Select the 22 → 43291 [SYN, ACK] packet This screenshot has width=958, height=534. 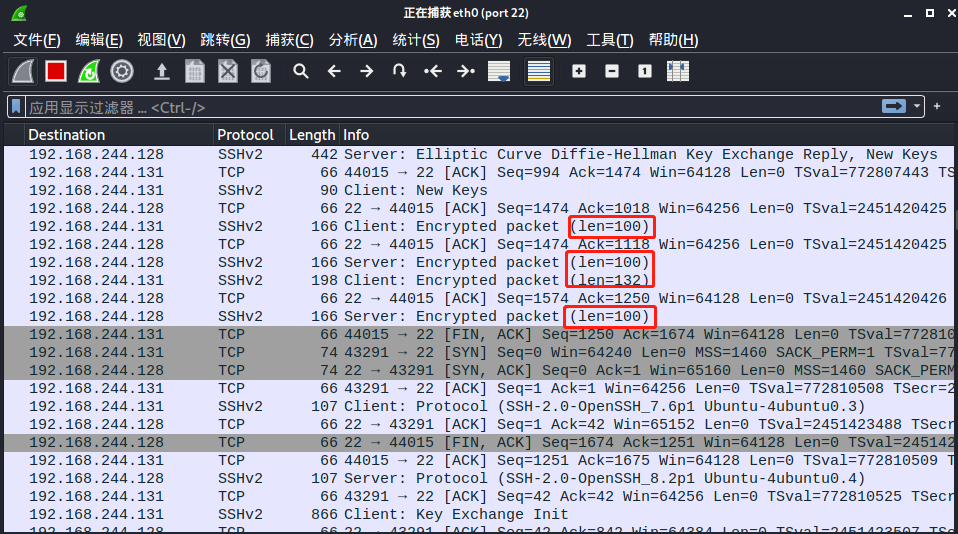[478, 370]
